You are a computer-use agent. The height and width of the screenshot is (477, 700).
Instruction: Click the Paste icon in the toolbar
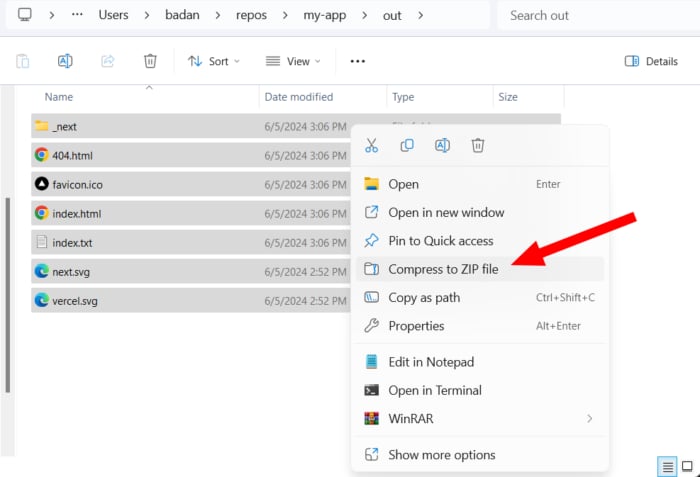[22, 61]
